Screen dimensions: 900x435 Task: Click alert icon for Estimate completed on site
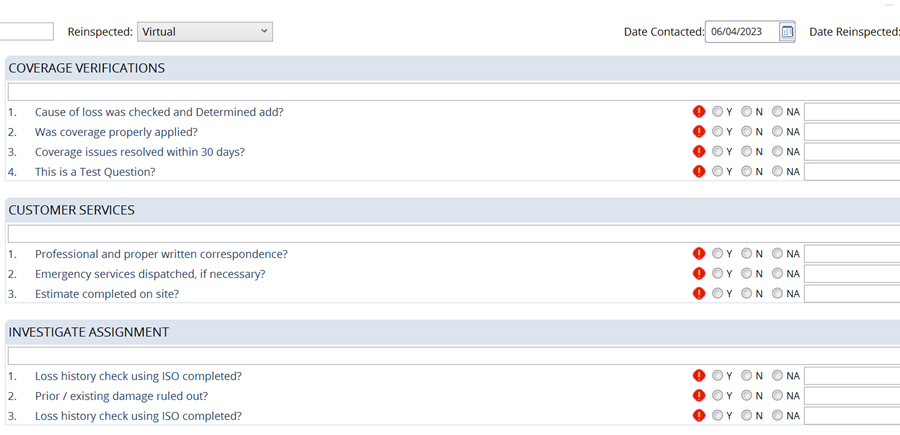(699, 294)
